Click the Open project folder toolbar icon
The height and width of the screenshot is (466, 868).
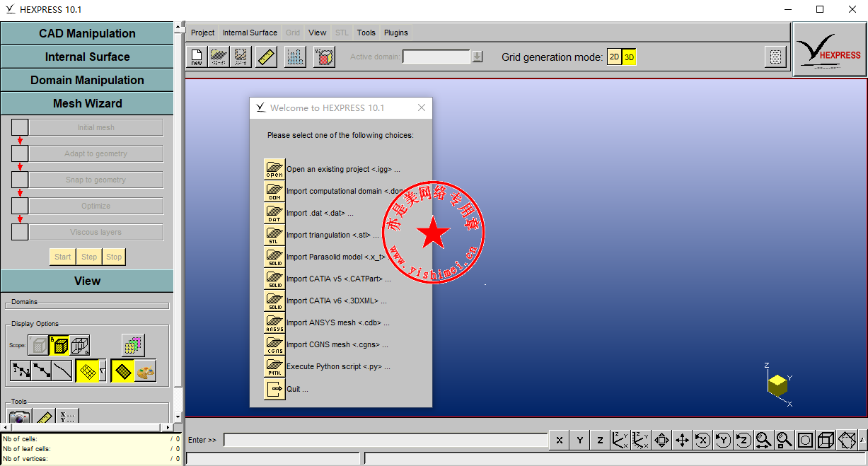point(219,57)
